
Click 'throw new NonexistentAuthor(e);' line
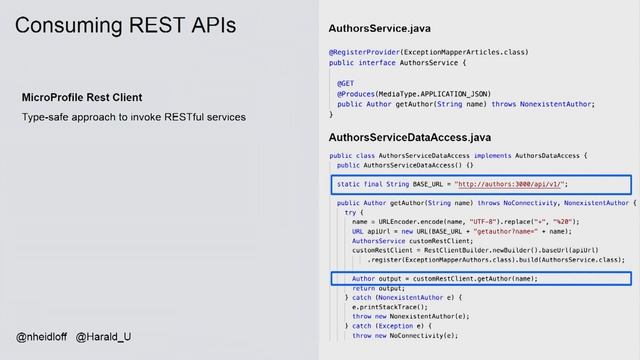411,317
